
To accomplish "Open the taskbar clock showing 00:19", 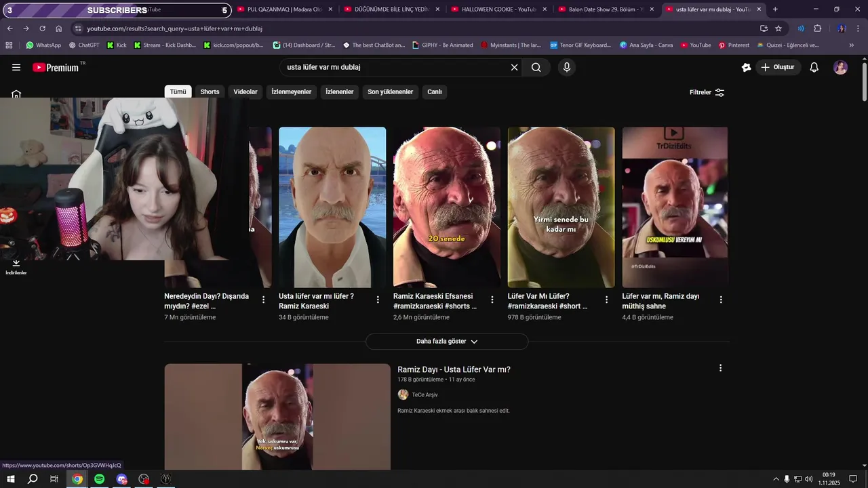I will pyautogui.click(x=829, y=479).
